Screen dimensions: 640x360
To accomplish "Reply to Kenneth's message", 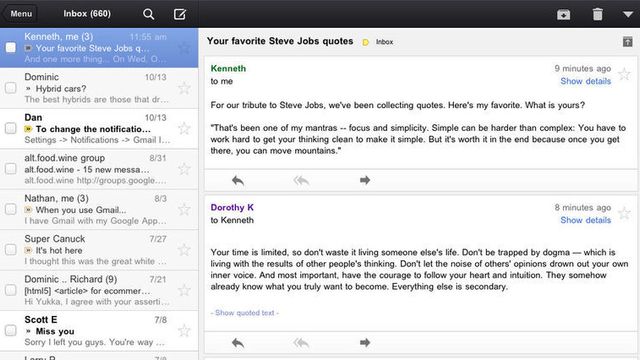I will click(x=238, y=180).
